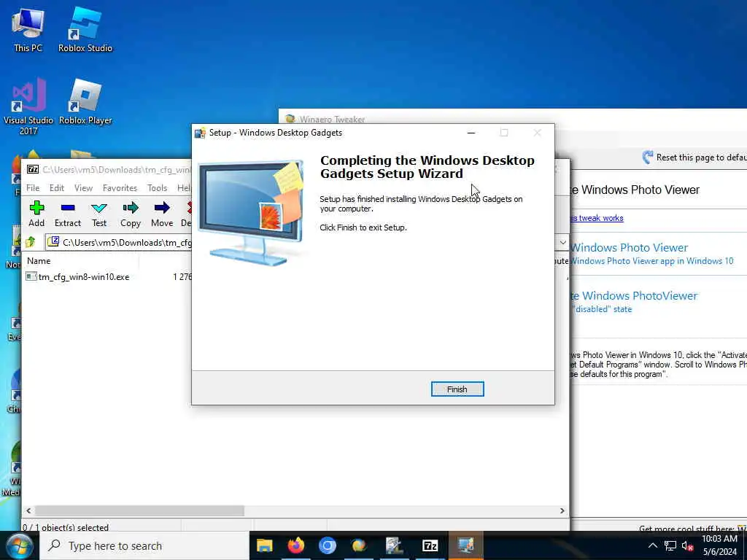The image size is (747, 560).
Task: Click Copy in 7-Zip toolbar
Action: 130,214
